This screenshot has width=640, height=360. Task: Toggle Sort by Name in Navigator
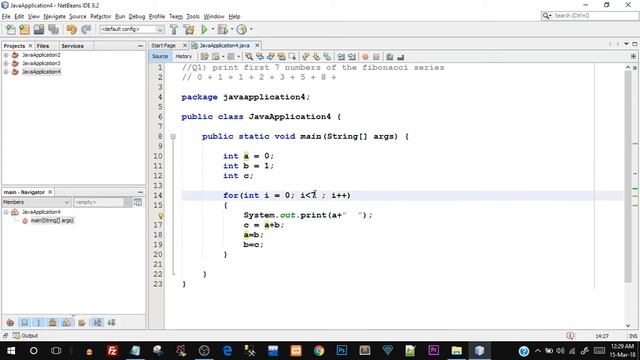click(97, 322)
